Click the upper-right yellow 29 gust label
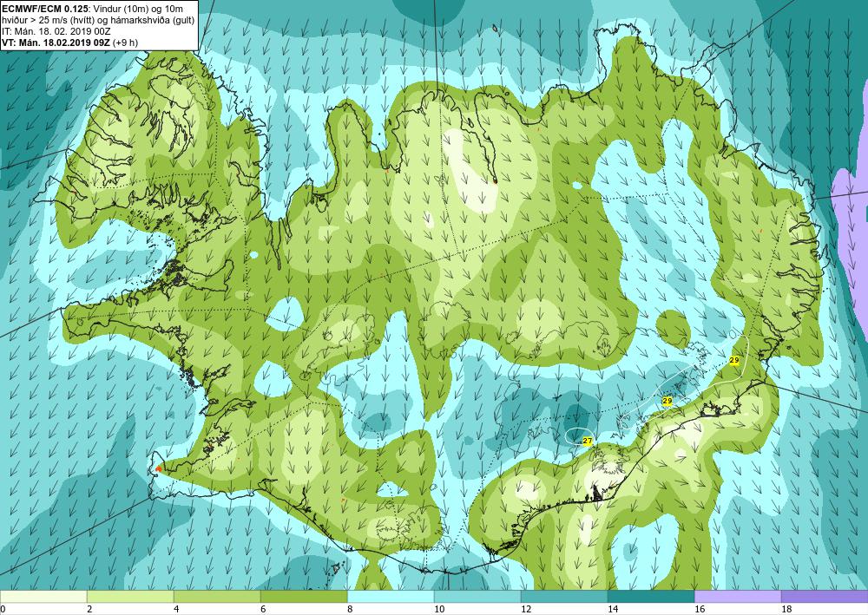 734,360
